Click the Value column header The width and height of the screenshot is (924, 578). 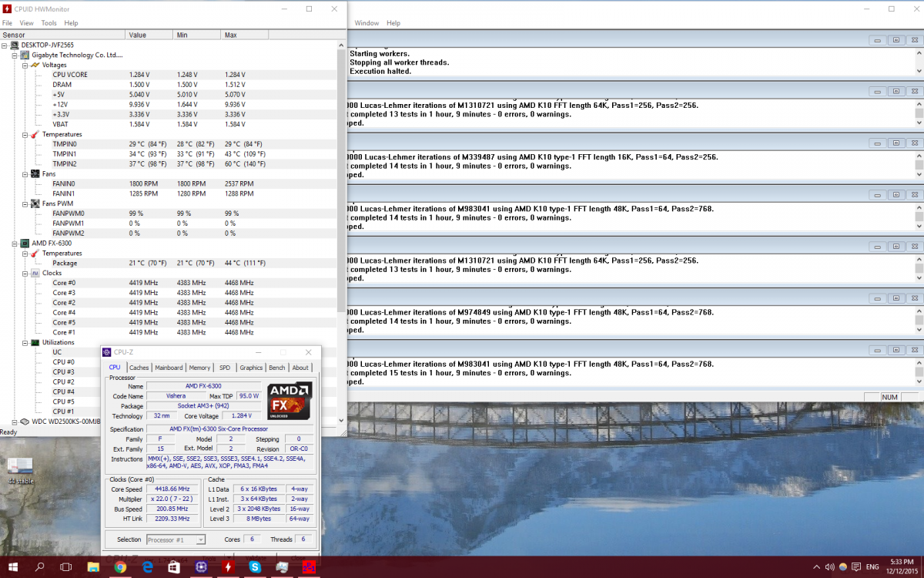click(x=149, y=35)
